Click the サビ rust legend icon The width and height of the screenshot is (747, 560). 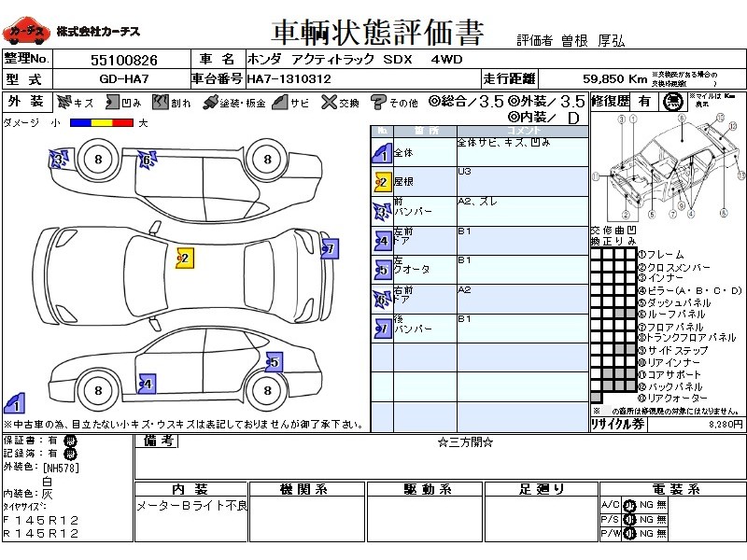tap(279, 103)
